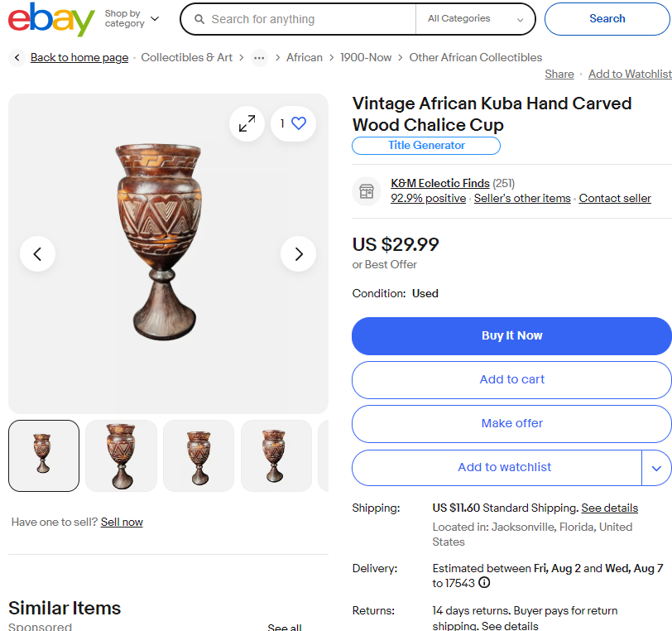Screen dimensions: 672x631
Task: Expand the image to full view
Action: click(247, 124)
